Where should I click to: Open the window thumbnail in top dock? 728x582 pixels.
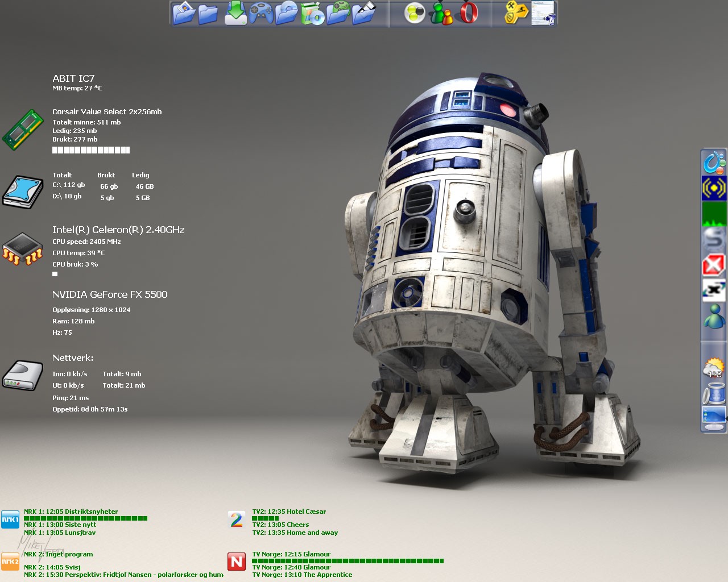[x=543, y=13]
